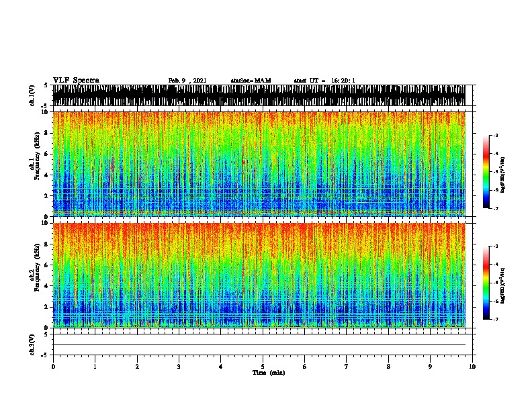Click the time axis tick label "6"
This screenshot has height=411, width=532.
click(305, 367)
